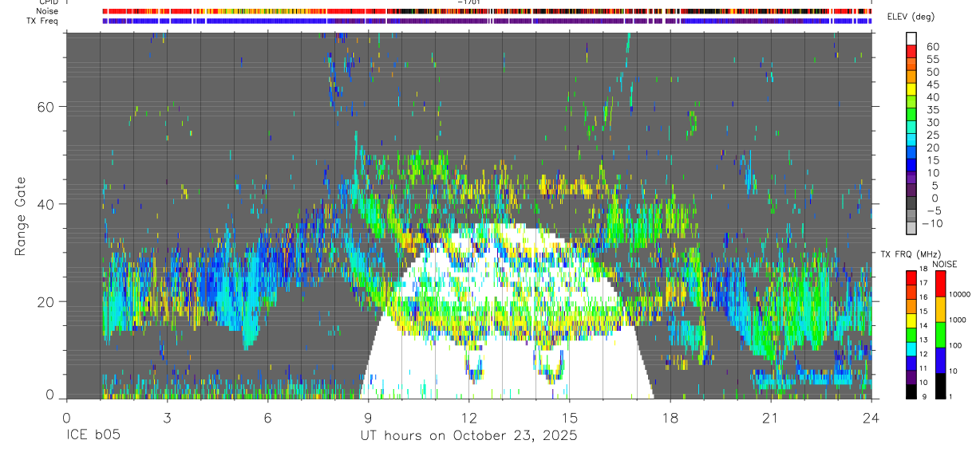Pick the light grey bottom ELEV colorbar segment
The width and height of the screenshot is (980, 452).
coord(911,227)
